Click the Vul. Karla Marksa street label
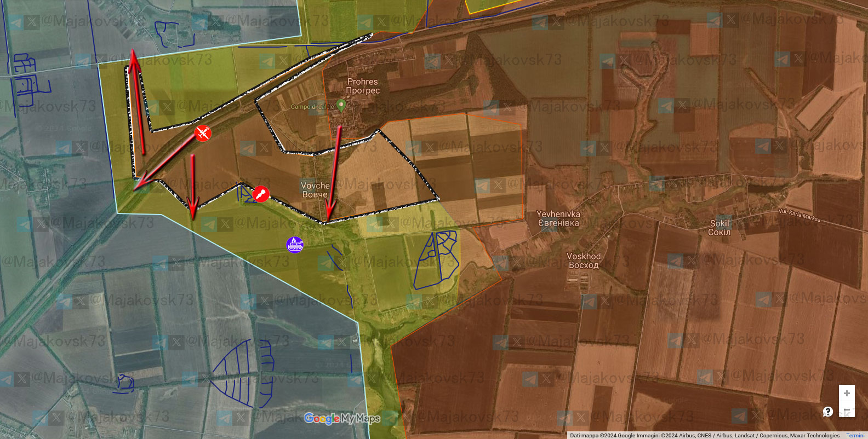This screenshot has height=439, width=868. [800, 215]
